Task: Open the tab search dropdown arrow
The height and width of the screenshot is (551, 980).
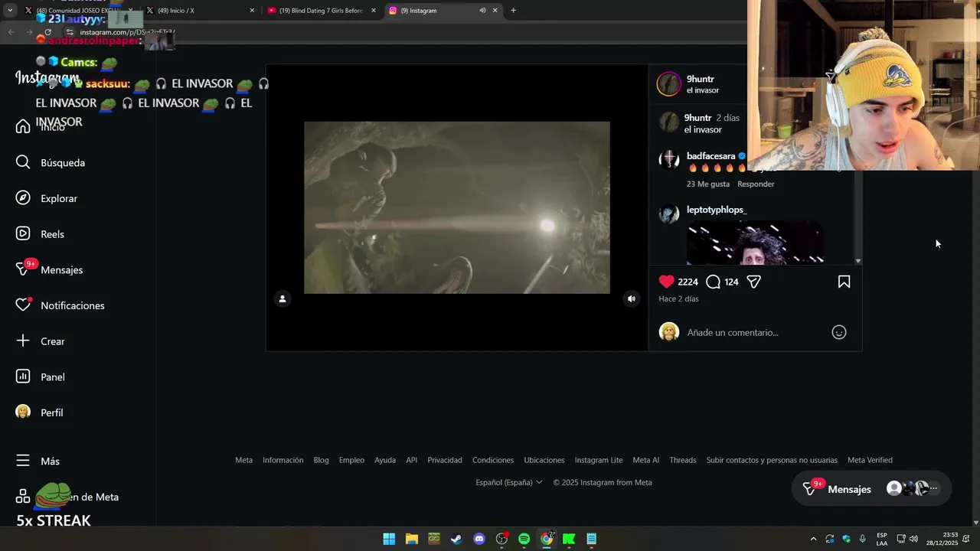Action: [x=11, y=10]
